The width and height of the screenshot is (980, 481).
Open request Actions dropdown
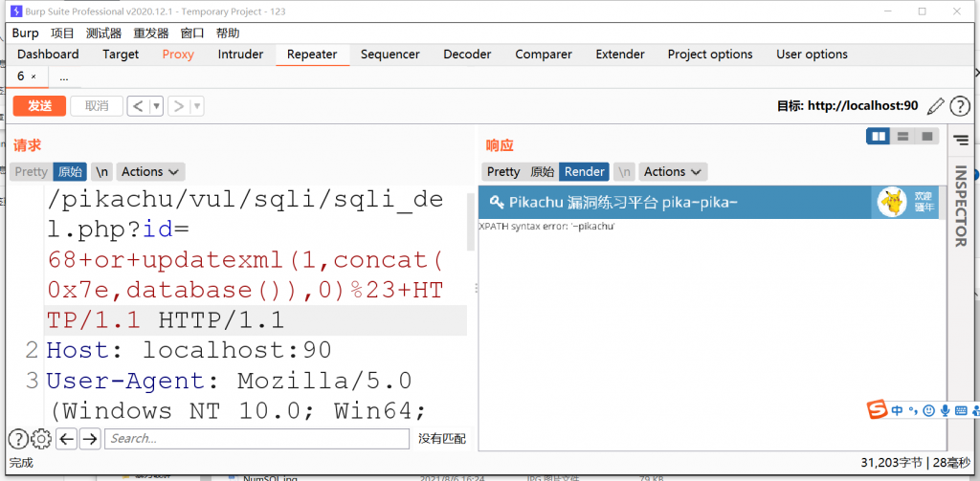click(151, 172)
